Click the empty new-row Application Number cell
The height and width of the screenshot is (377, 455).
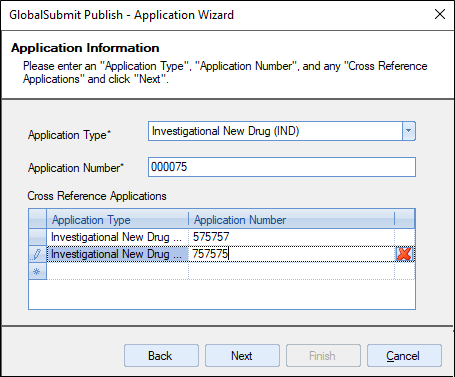pyautogui.click(x=291, y=271)
